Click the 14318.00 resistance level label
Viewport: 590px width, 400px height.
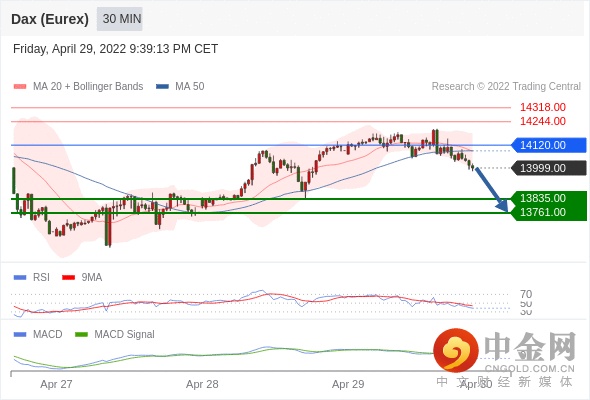pos(543,107)
